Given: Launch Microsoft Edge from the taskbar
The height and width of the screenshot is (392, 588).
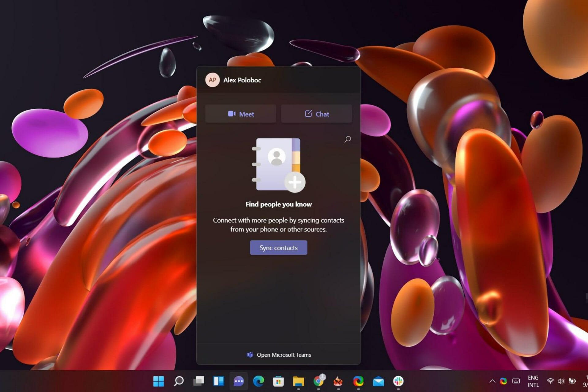Looking at the screenshot, I should (x=258, y=381).
